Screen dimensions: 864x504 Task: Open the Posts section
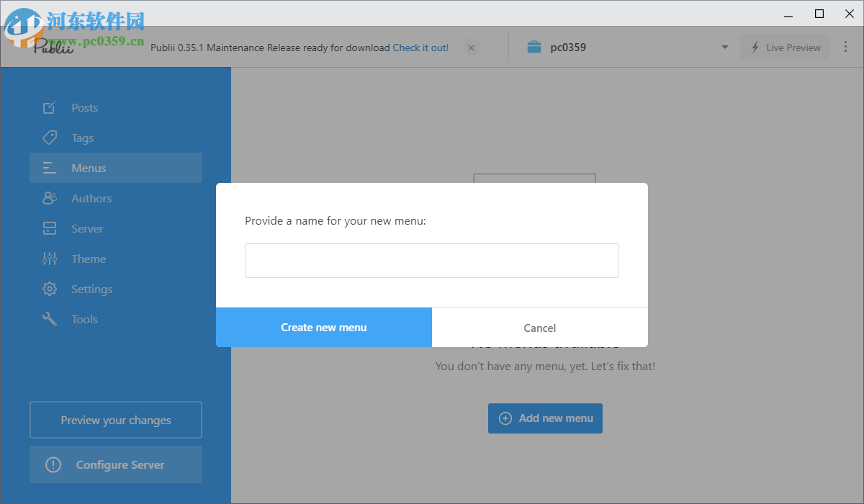[x=116, y=107]
